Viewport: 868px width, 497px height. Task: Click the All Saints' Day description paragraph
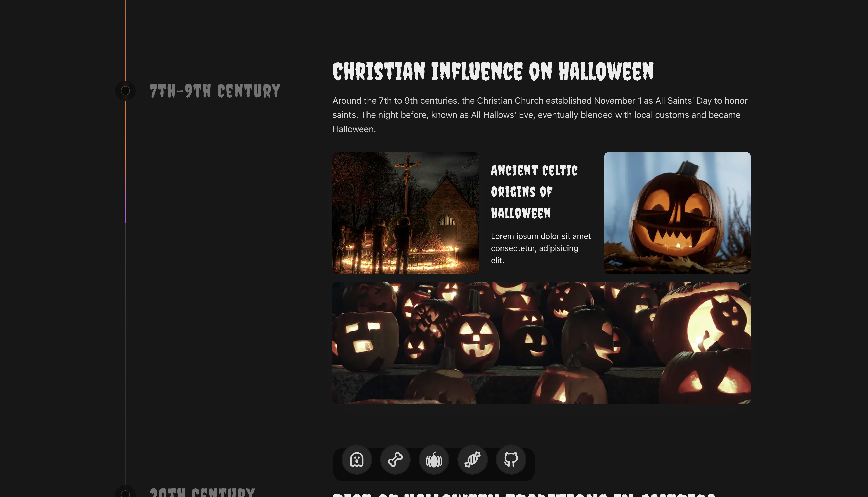click(540, 115)
